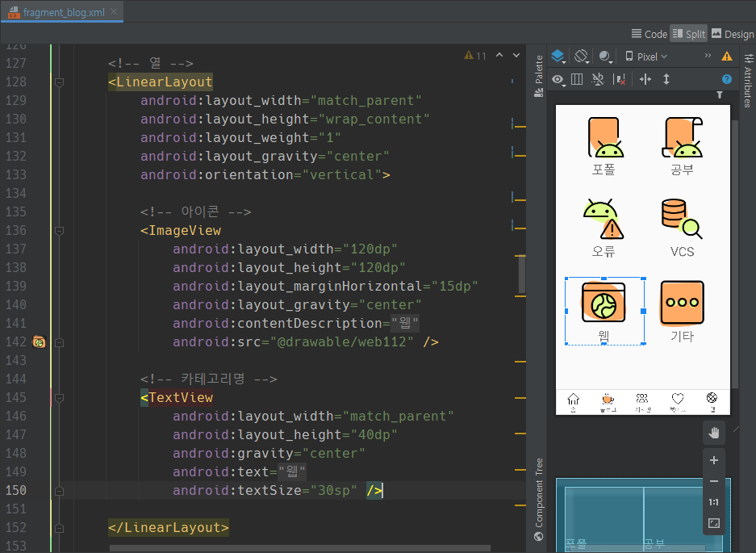Open the Select Design Surface layers dropdown

coord(558,57)
